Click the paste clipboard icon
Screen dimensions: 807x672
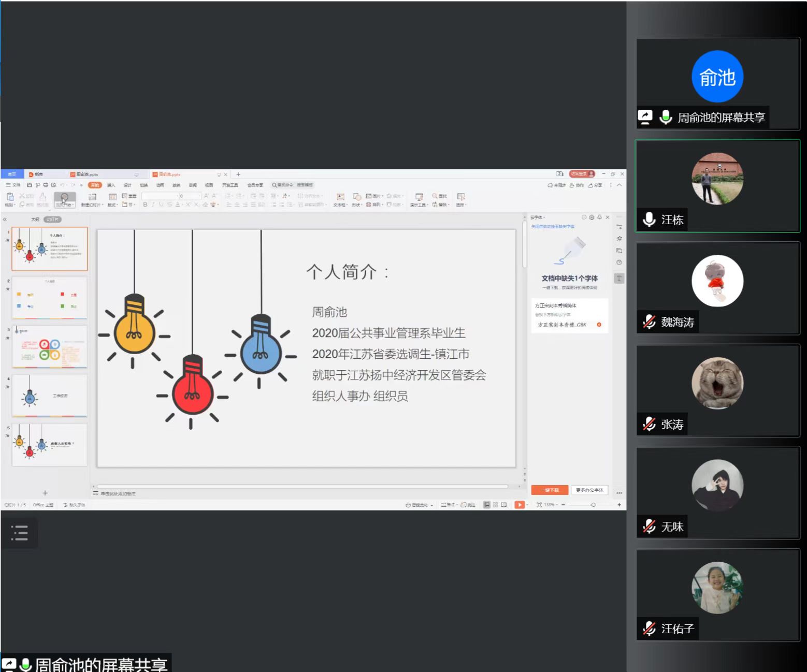coord(10,197)
